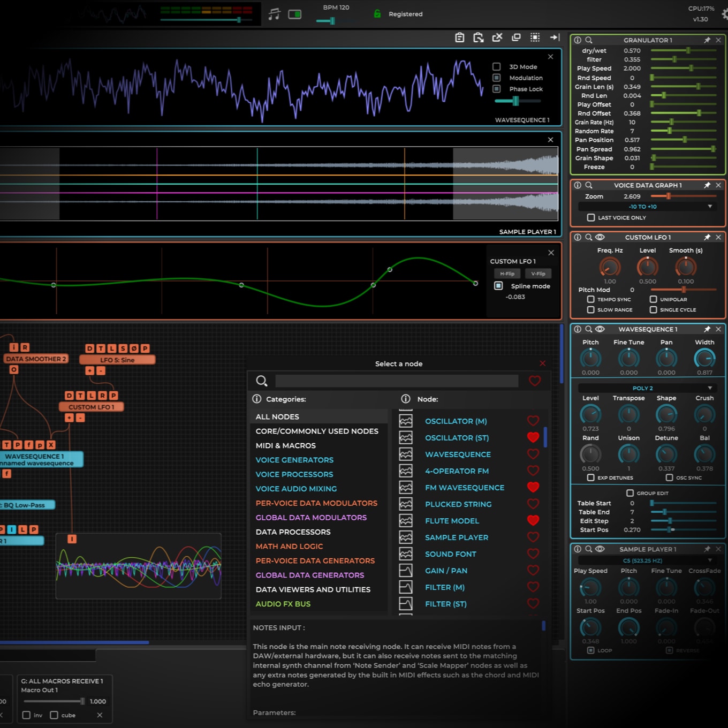The width and height of the screenshot is (728, 728).
Task: Click the Start Pos knob in Sample Player 1
Action: pyautogui.click(x=590, y=627)
